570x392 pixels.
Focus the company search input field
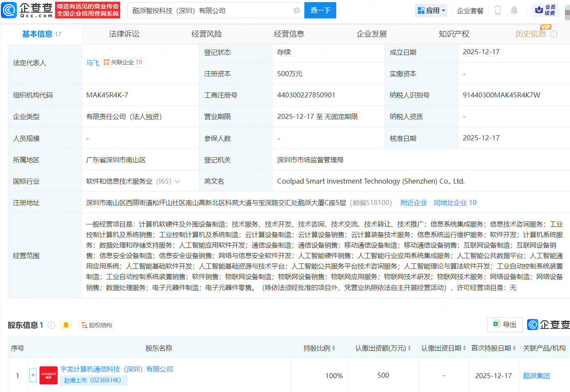210,11
